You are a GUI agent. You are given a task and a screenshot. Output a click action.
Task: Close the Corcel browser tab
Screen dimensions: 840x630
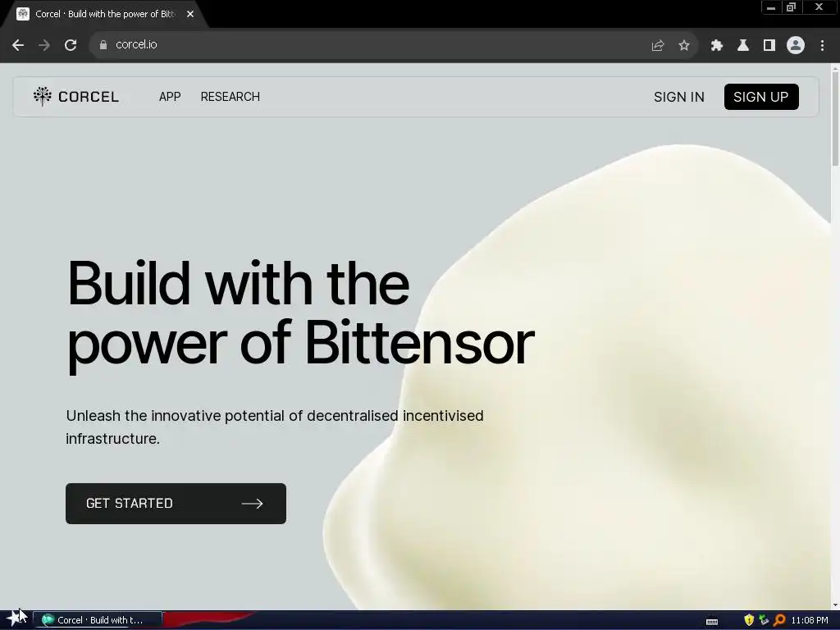tap(190, 14)
